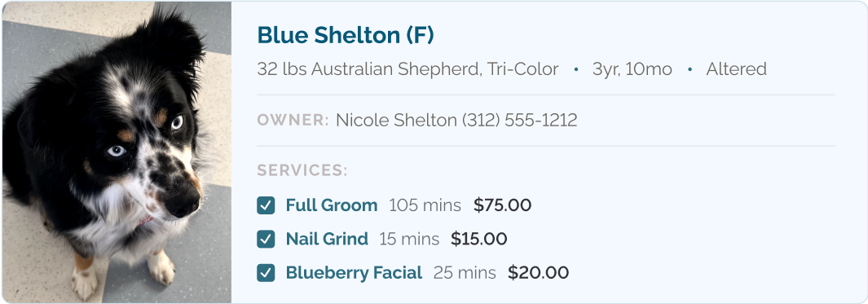Click the $15.00 Nail Grind price
The height and width of the screenshot is (304, 868).
pyautogui.click(x=479, y=240)
